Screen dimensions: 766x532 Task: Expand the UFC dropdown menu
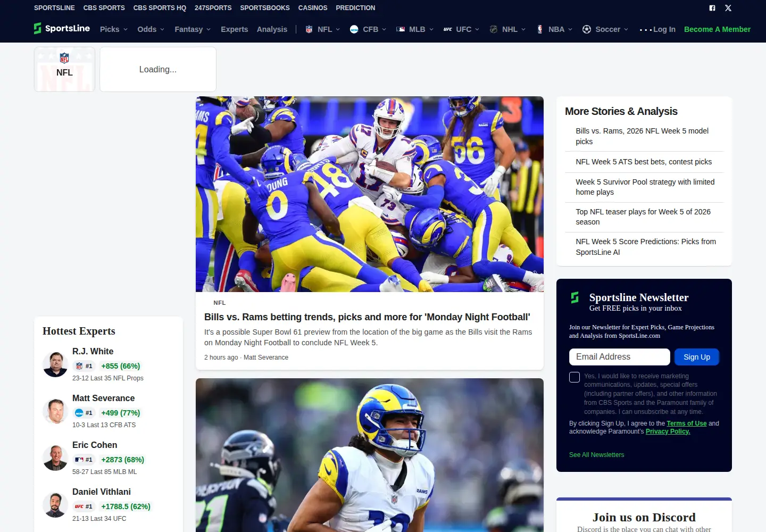coord(462,29)
